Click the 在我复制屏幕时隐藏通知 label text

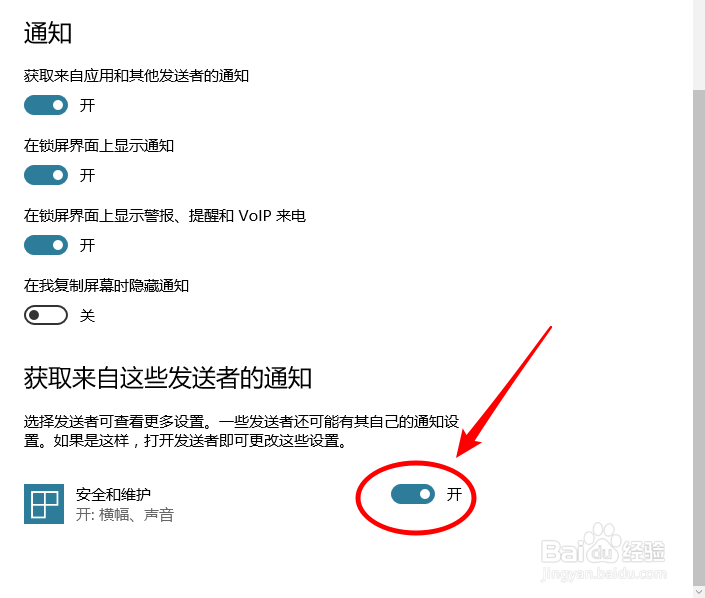(x=106, y=286)
